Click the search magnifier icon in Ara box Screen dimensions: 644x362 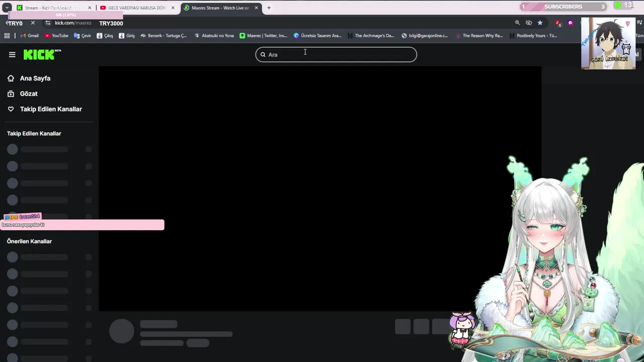[x=263, y=54]
